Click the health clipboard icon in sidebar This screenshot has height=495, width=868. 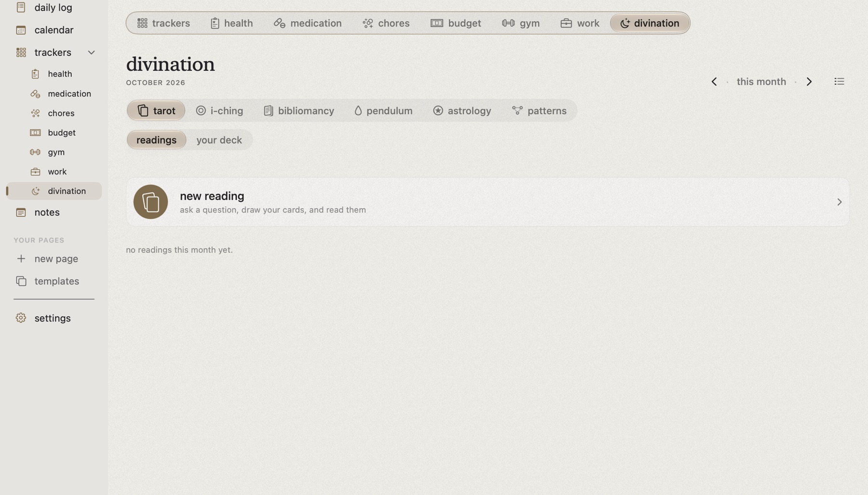click(x=35, y=74)
